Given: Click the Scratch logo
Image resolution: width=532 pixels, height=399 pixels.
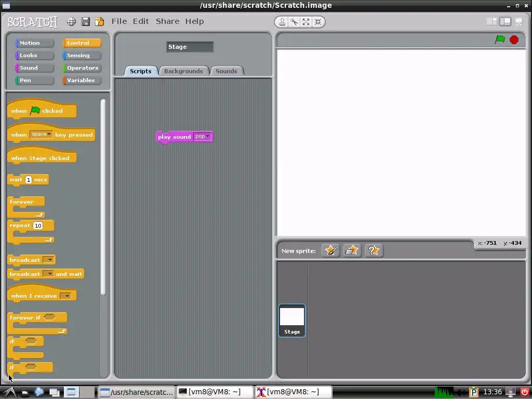Looking at the screenshot, I should coord(33,22).
